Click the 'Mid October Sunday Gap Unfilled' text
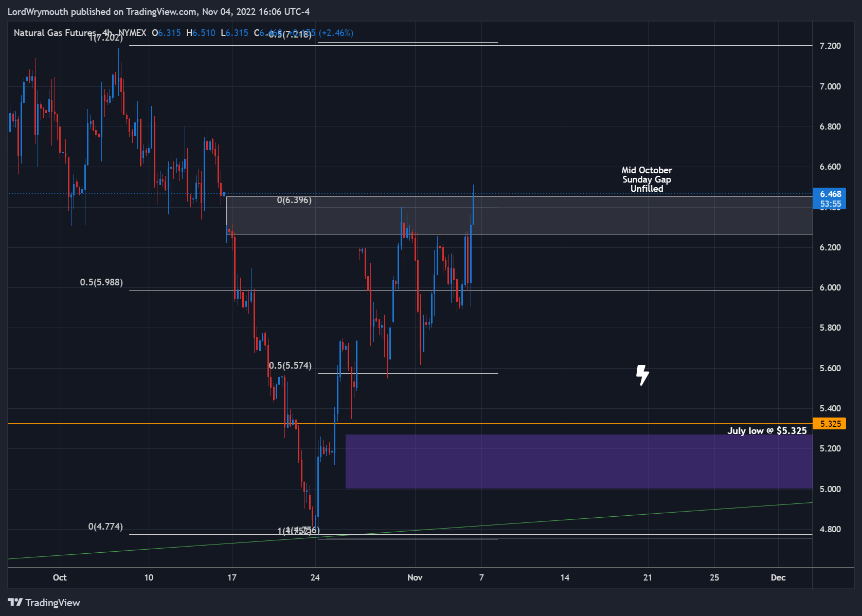The height and width of the screenshot is (616, 862). point(646,179)
